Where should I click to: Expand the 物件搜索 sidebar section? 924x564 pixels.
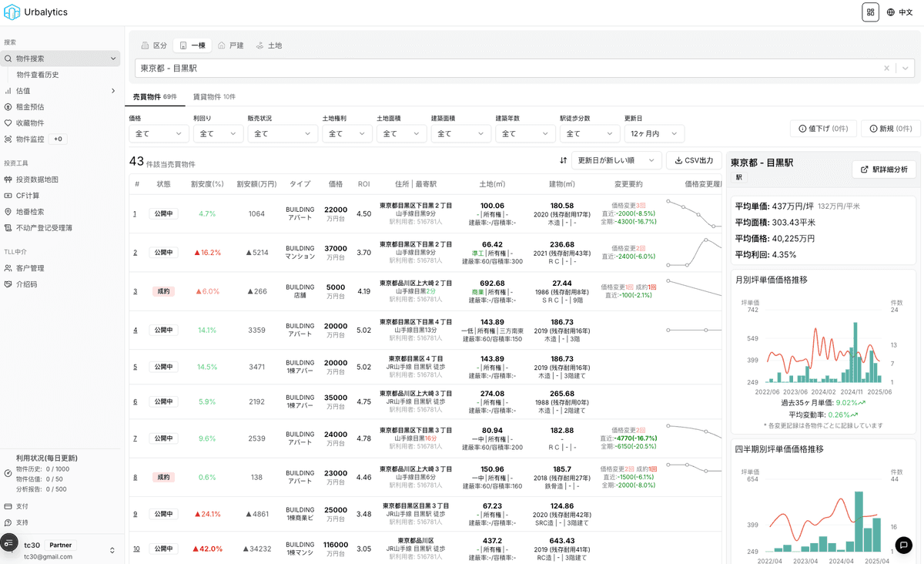tap(60, 59)
